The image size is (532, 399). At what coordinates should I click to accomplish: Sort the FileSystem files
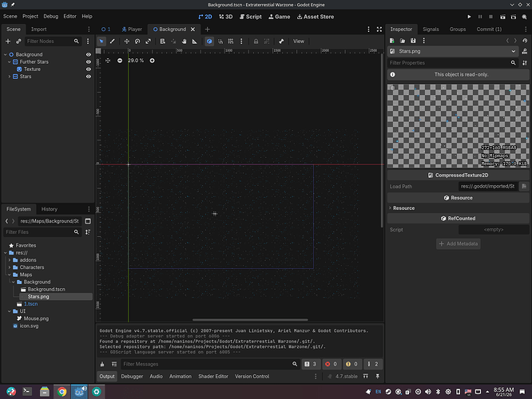click(88, 232)
